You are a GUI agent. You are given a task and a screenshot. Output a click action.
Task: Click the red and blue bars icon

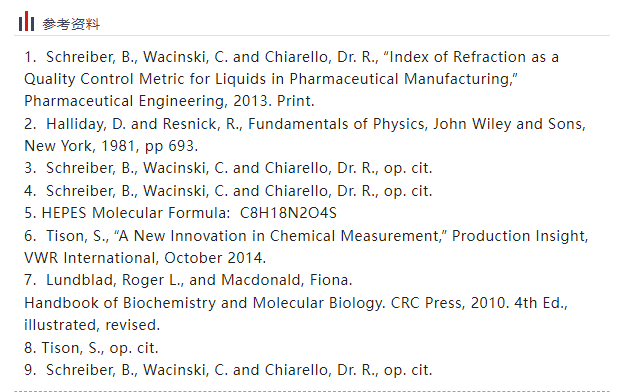[26, 21]
